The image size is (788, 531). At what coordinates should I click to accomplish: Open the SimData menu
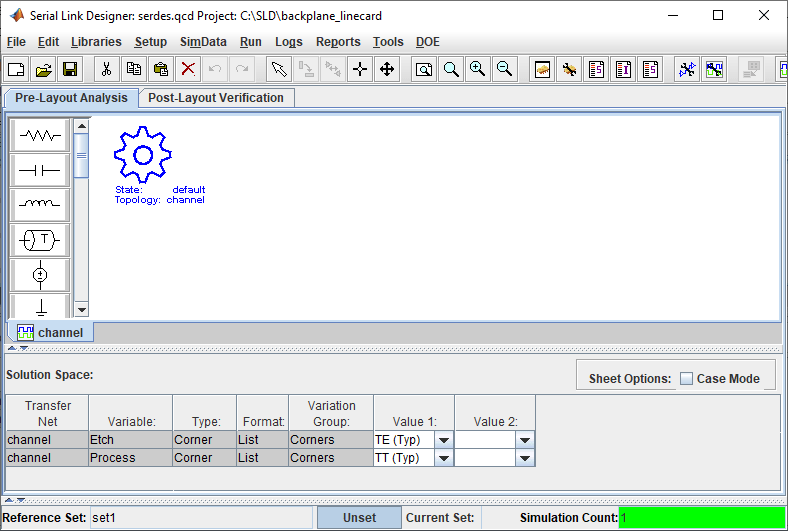click(203, 42)
